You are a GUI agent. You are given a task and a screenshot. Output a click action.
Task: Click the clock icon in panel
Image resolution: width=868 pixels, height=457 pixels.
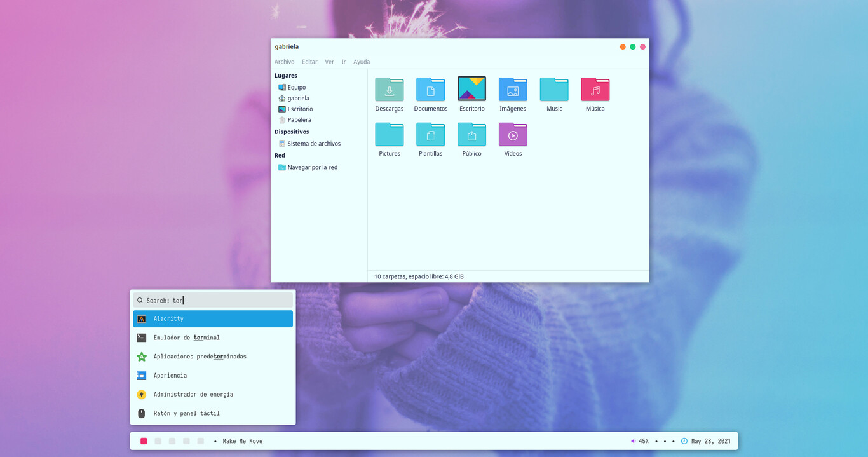tap(684, 441)
